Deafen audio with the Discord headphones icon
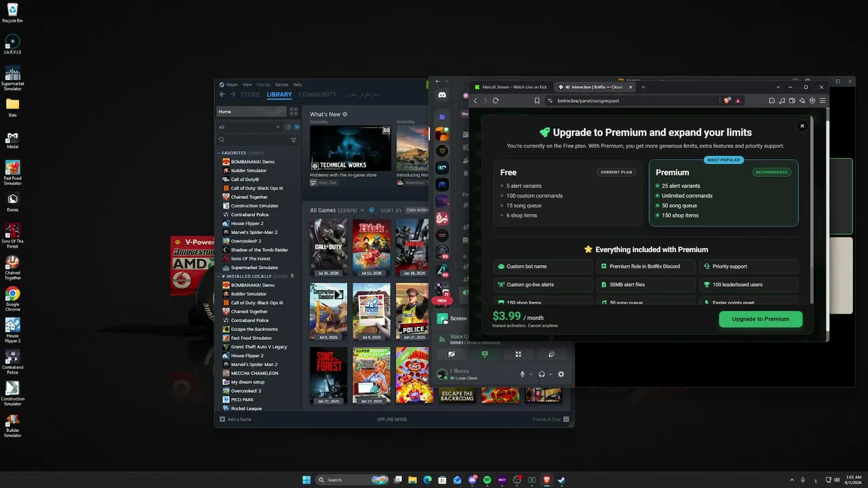Screen dimensions: 868x488 coord(542,374)
